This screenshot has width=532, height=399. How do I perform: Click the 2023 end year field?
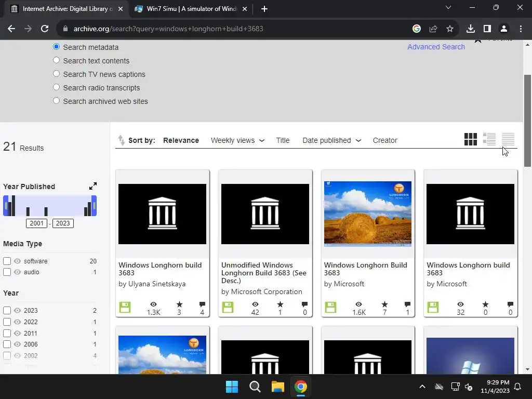63,223
